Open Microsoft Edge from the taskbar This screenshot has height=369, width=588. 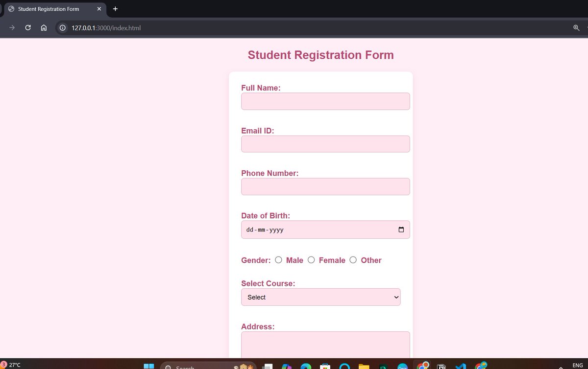point(306,366)
